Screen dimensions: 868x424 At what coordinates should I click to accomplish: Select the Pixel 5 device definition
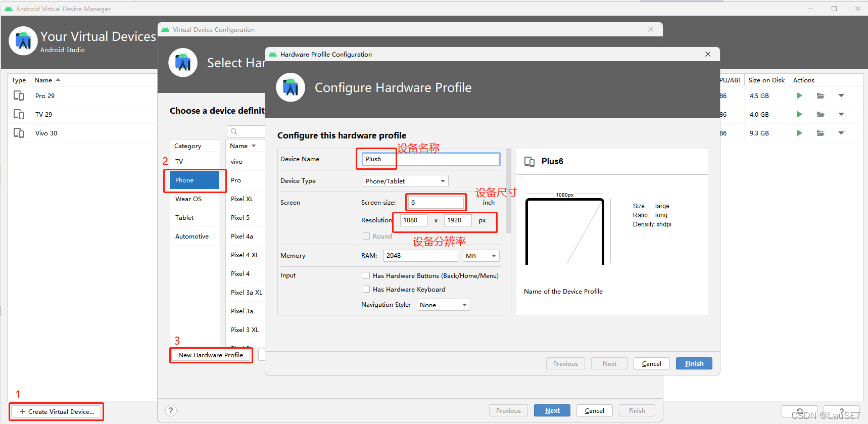(x=246, y=217)
